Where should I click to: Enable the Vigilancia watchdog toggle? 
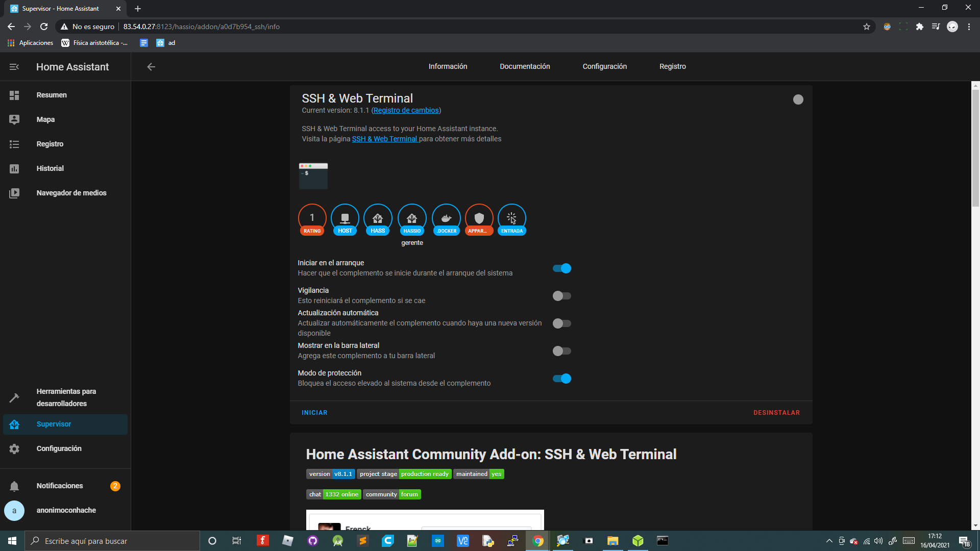pos(562,296)
